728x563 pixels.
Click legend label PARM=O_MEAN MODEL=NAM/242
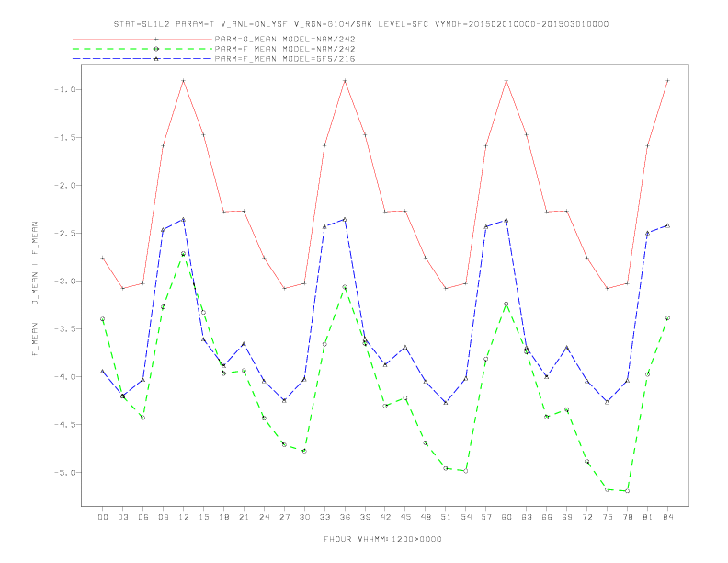285,39
